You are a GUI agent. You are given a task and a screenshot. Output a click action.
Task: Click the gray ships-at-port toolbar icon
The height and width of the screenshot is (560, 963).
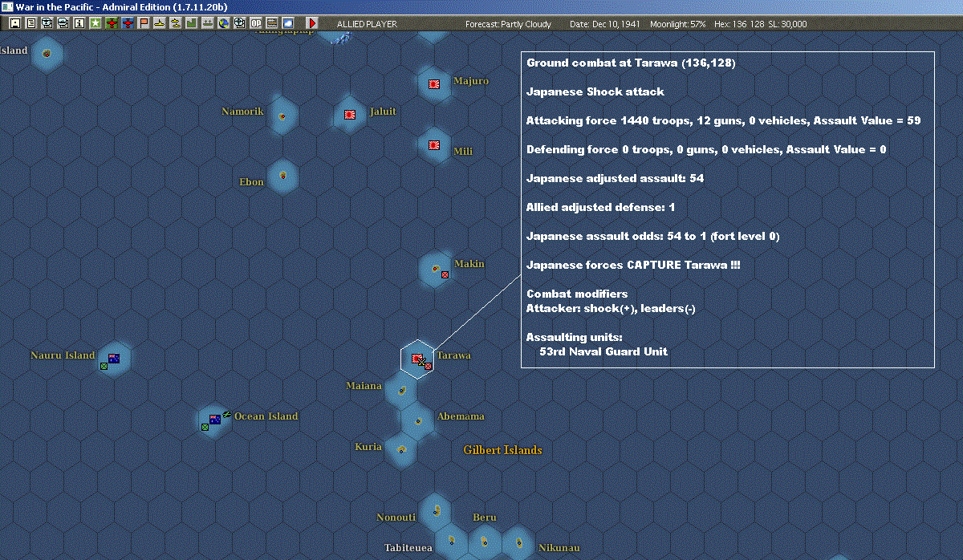(208, 23)
